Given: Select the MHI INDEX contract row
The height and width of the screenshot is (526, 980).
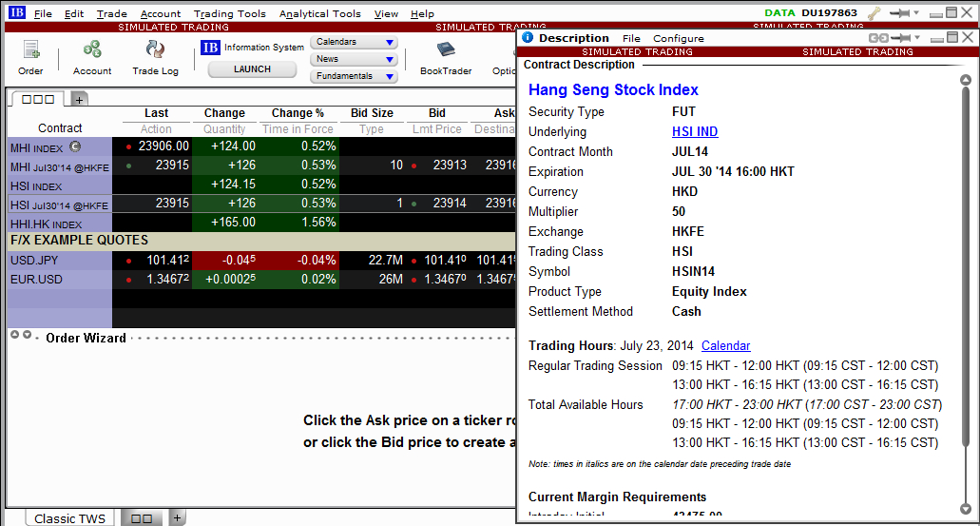Looking at the screenshot, I should click(x=60, y=147).
